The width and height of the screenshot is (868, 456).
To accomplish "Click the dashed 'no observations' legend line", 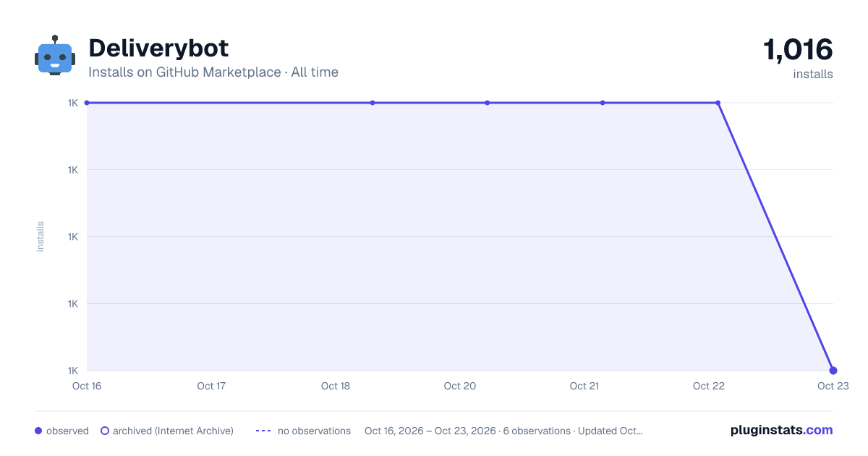I will coord(263,431).
